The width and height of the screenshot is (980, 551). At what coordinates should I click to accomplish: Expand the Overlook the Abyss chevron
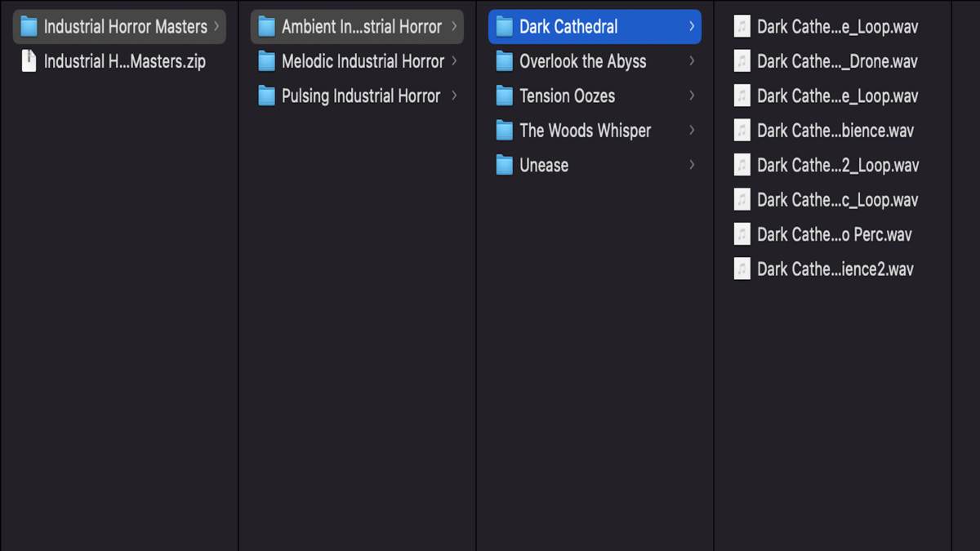pyautogui.click(x=692, y=61)
